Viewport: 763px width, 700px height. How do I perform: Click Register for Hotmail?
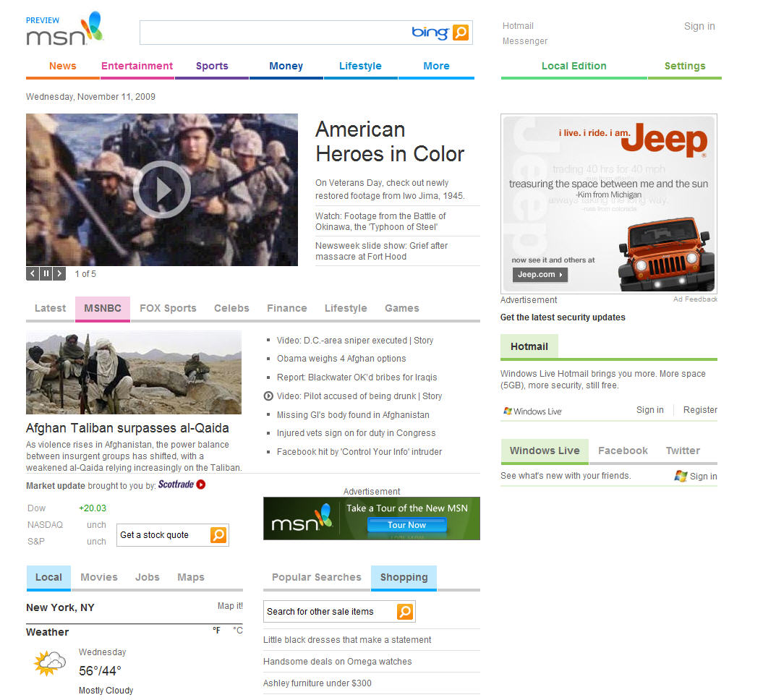pos(700,410)
